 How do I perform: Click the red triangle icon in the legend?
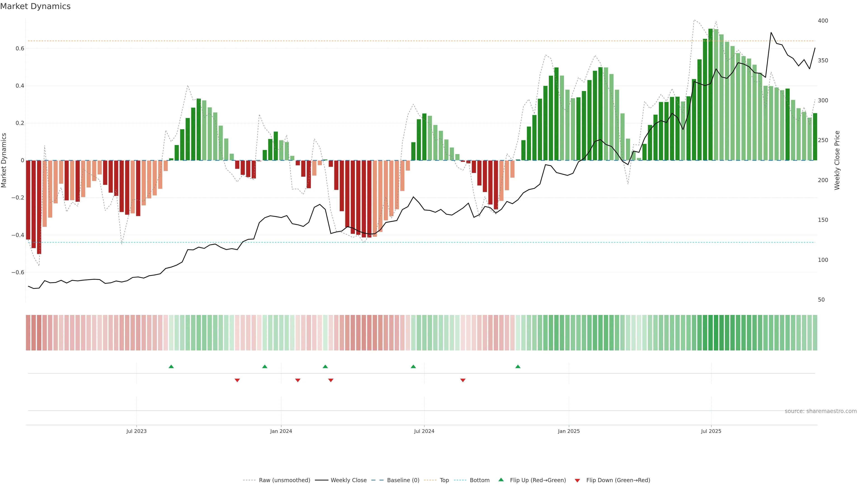[577, 481]
